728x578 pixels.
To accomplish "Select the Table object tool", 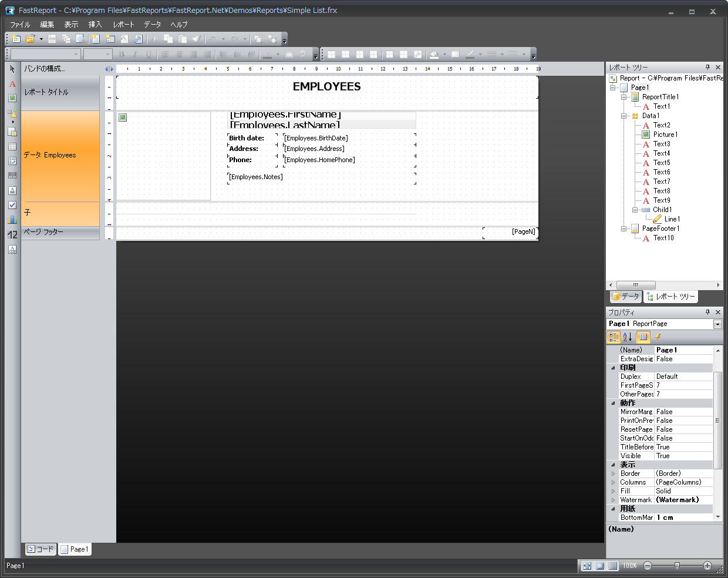I will click(12, 146).
